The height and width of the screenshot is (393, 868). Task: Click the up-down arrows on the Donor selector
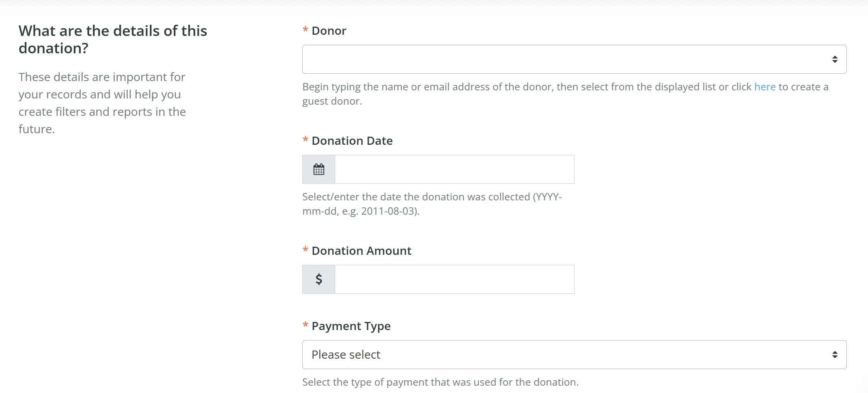coord(835,59)
